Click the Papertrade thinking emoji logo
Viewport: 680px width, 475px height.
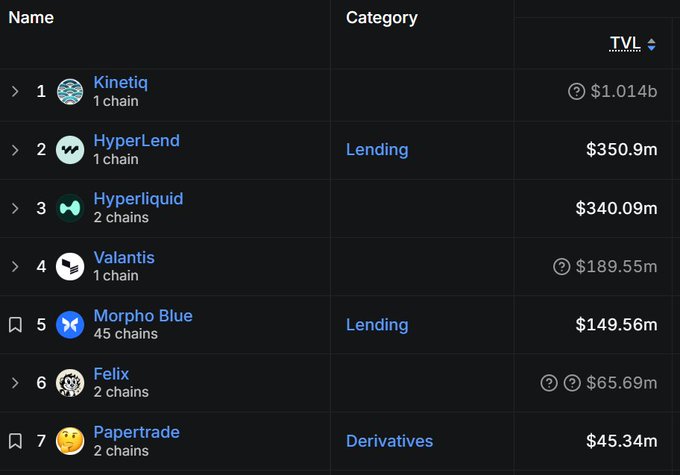(x=70, y=441)
